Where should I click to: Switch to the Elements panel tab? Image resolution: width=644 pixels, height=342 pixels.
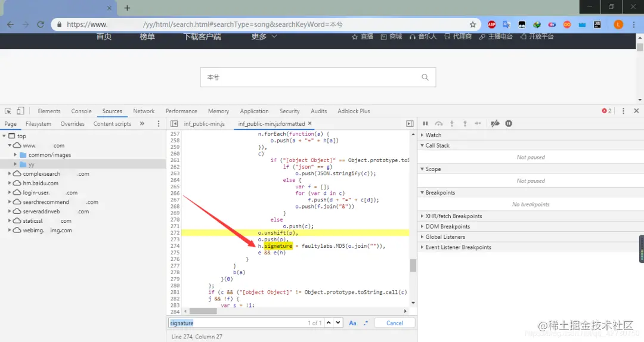point(49,111)
